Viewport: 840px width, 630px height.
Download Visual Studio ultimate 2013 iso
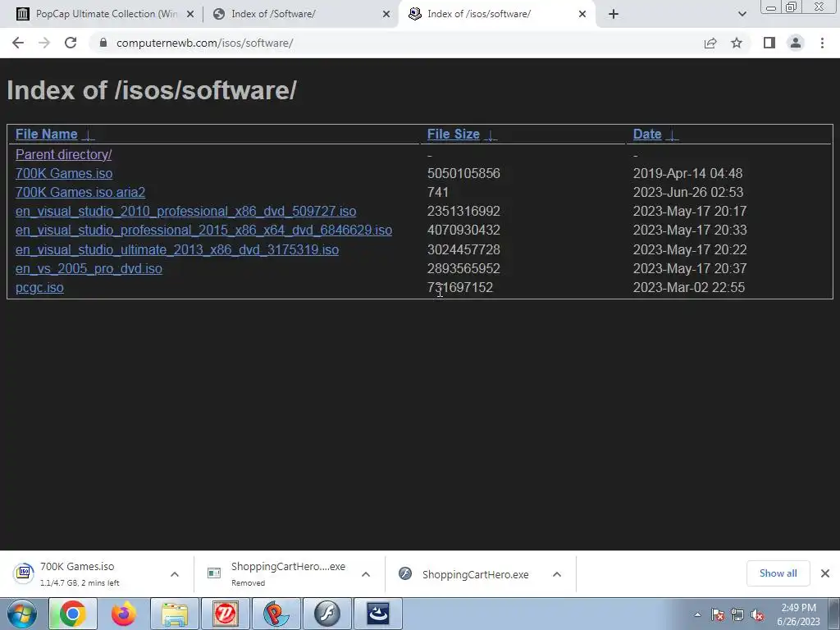click(177, 249)
